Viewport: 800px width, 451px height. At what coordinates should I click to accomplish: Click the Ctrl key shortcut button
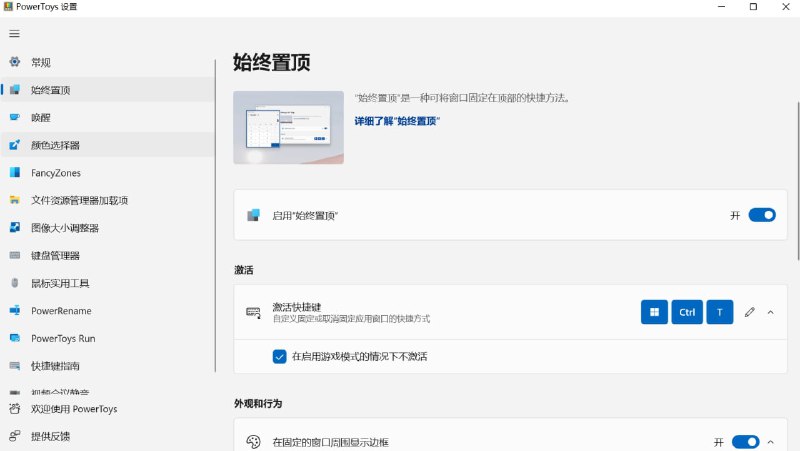coord(687,312)
